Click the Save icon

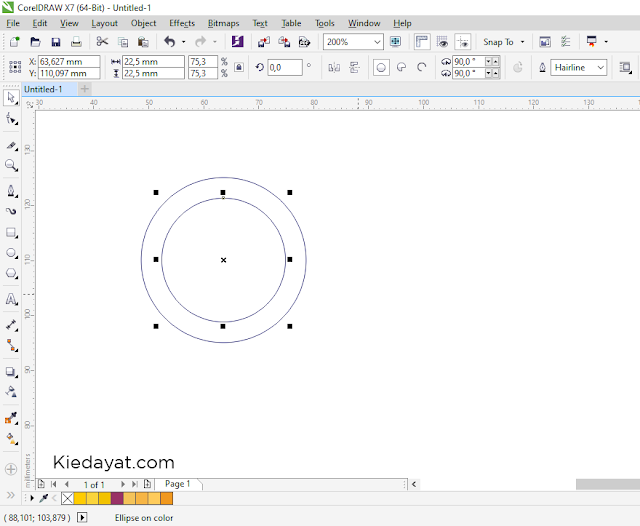pos(56,42)
